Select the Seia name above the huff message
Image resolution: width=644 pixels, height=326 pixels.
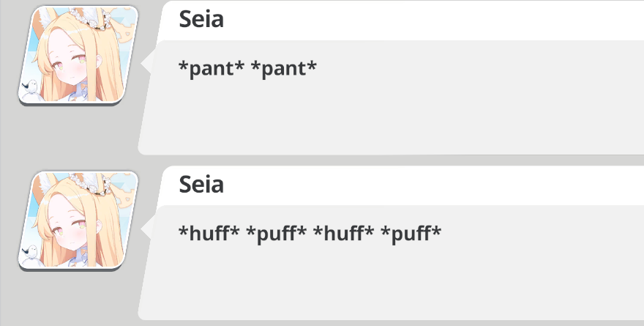point(201,185)
